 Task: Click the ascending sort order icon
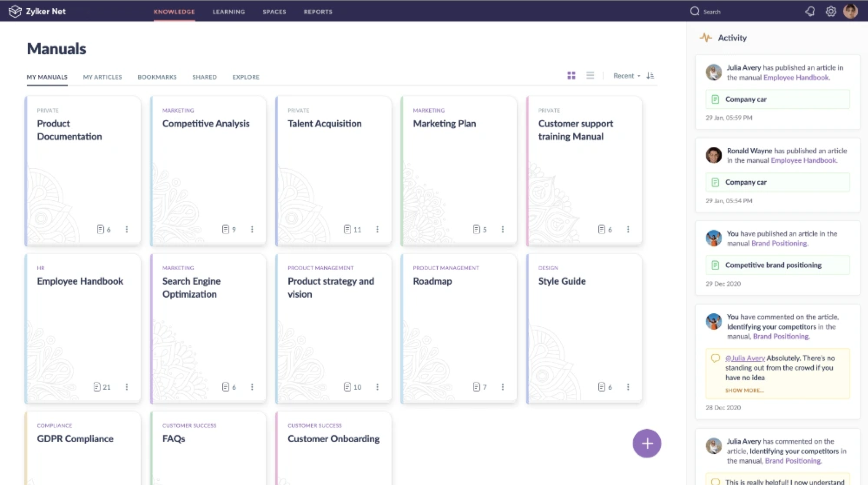pyautogui.click(x=651, y=76)
